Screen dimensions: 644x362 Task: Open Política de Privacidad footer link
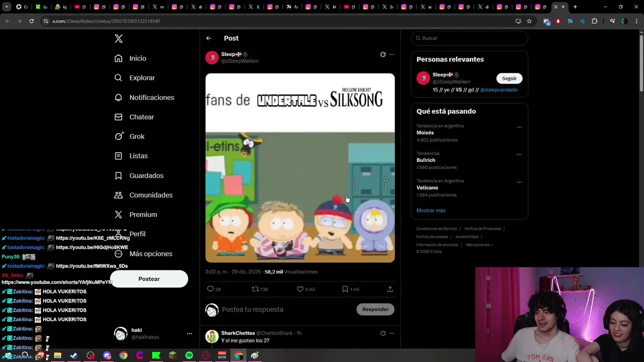pyautogui.click(x=482, y=229)
